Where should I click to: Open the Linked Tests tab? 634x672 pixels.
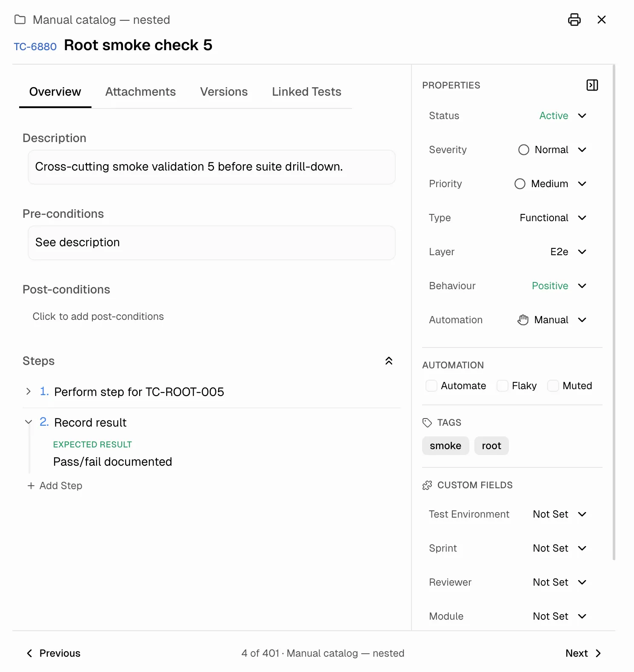306,92
